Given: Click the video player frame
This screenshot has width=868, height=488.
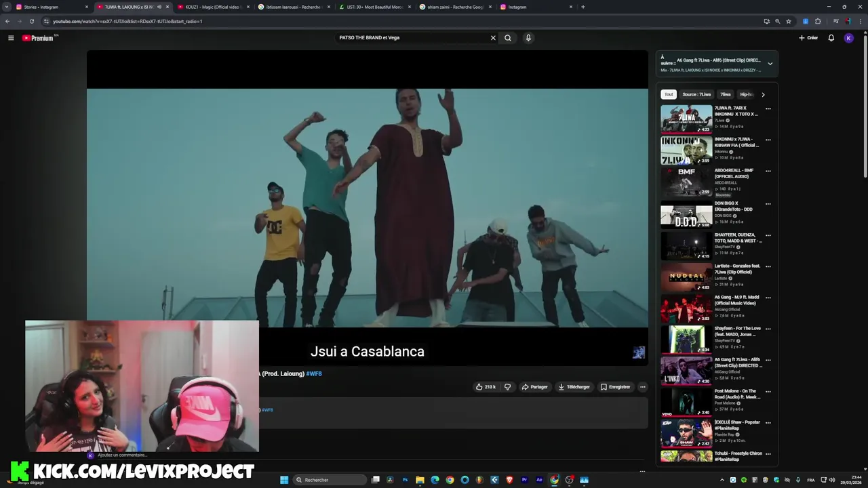Looking at the screenshot, I should 367,207.
